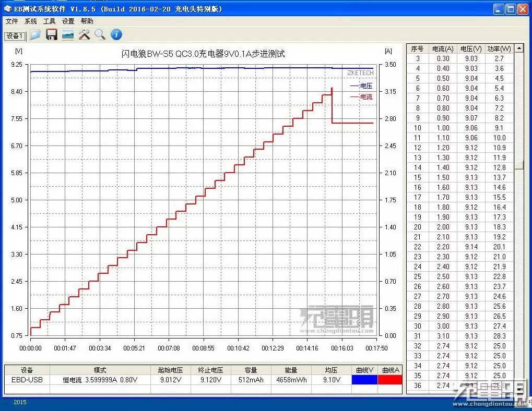Click the 2015 status bar entry
Image resolution: width=532 pixels, height=411 pixels.
click(20, 402)
